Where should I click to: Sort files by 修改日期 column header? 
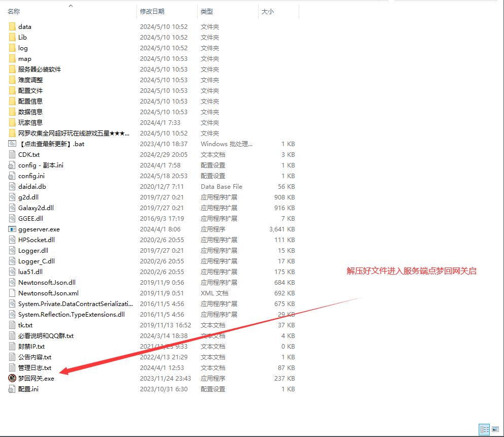(152, 11)
